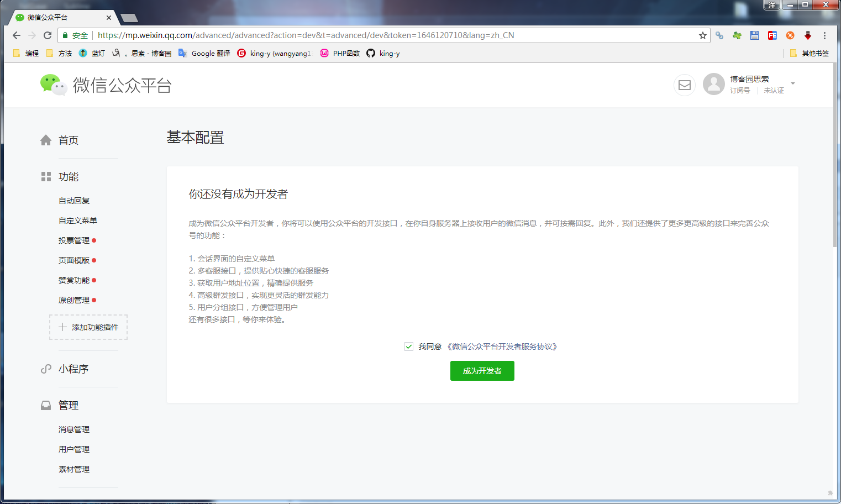
Task: Open a new browser tab
Action: click(x=129, y=18)
